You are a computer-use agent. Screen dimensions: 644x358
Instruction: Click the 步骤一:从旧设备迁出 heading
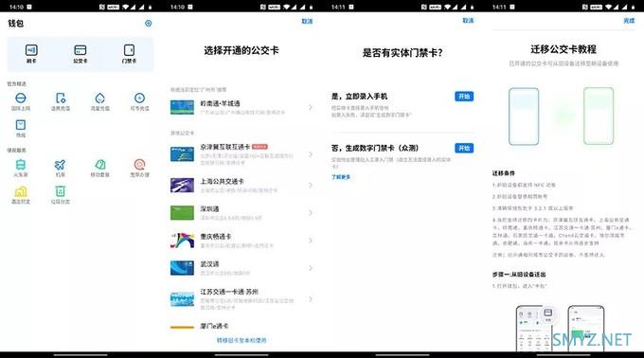[x=519, y=274]
